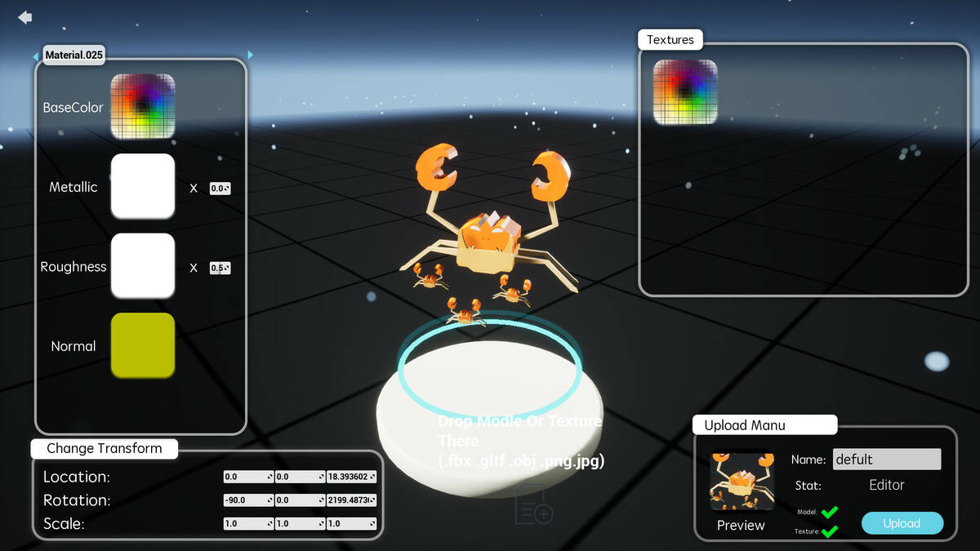Pick the white Metallic texture swatch
The height and width of the screenshot is (551, 980).
click(143, 186)
